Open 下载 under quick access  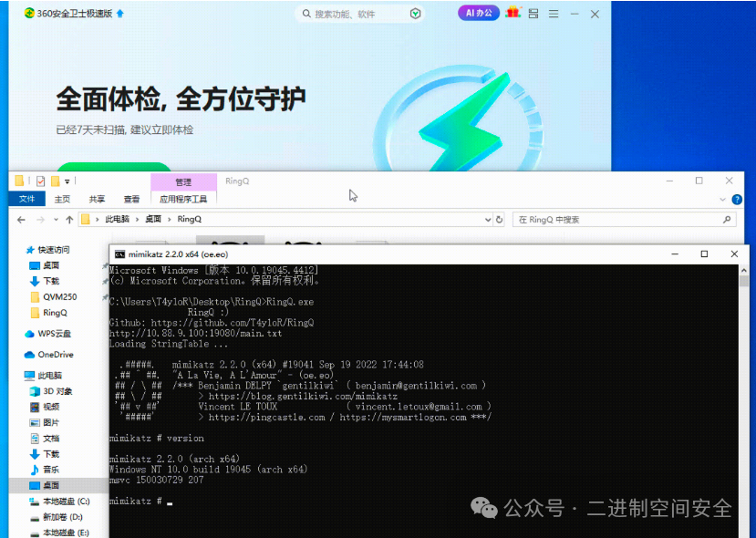(45, 281)
